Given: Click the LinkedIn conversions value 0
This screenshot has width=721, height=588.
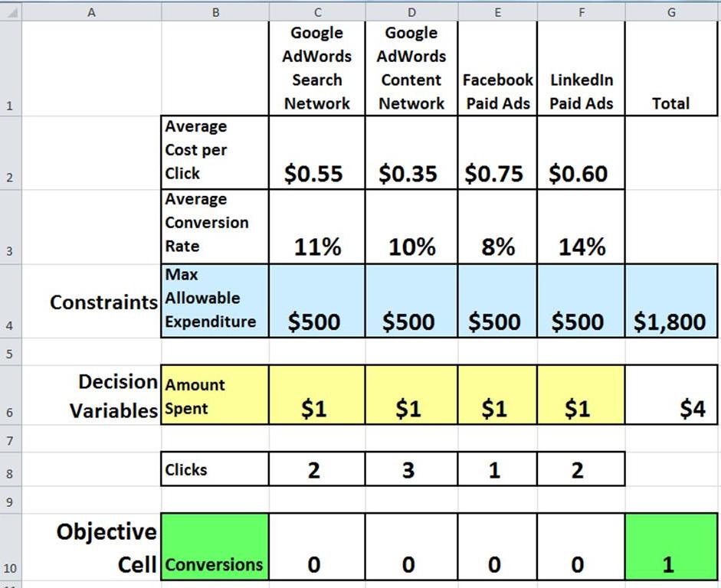Looking at the screenshot, I should pyautogui.click(x=582, y=547).
